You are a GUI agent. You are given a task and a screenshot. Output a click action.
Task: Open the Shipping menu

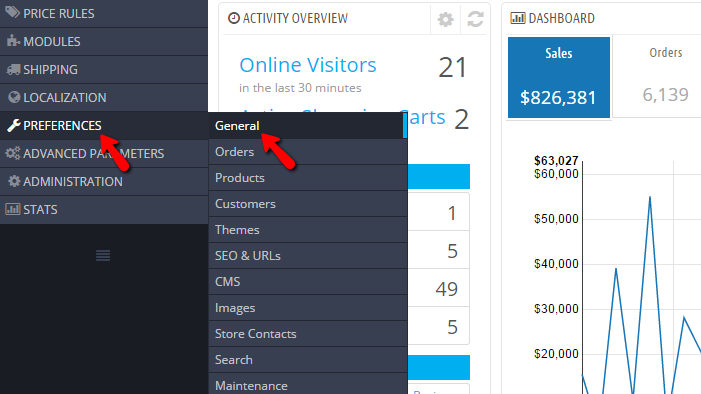(104, 70)
